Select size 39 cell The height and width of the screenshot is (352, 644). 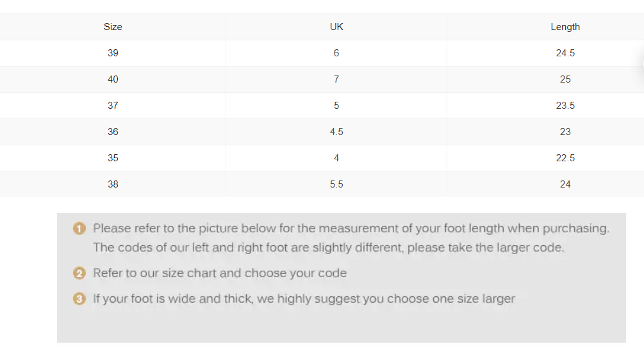pos(113,53)
